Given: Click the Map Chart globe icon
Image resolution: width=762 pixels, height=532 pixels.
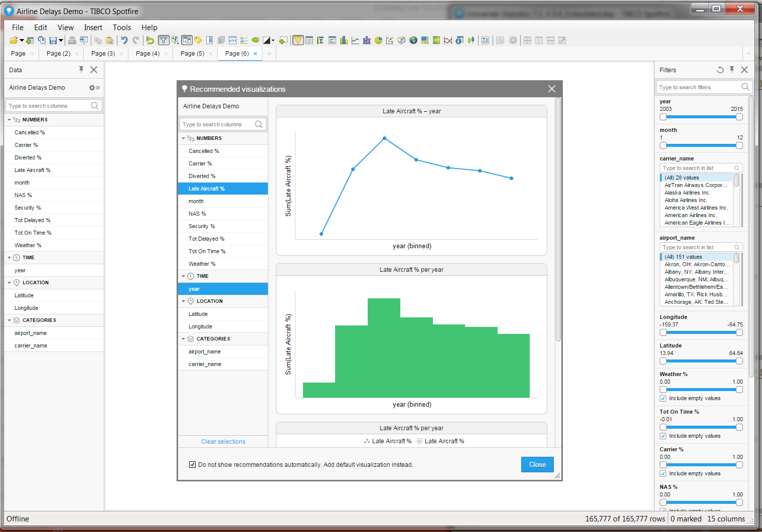Looking at the screenshot, I should 413,41.
